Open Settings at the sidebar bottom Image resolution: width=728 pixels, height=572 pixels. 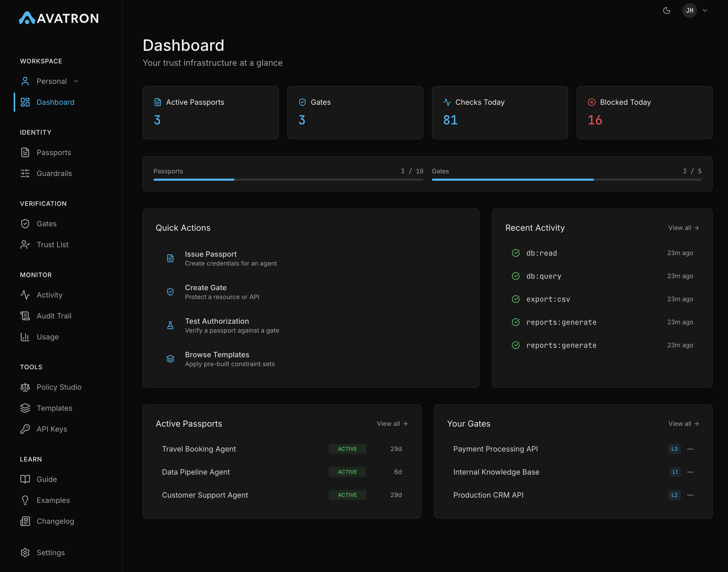click(x=51, y=553)
